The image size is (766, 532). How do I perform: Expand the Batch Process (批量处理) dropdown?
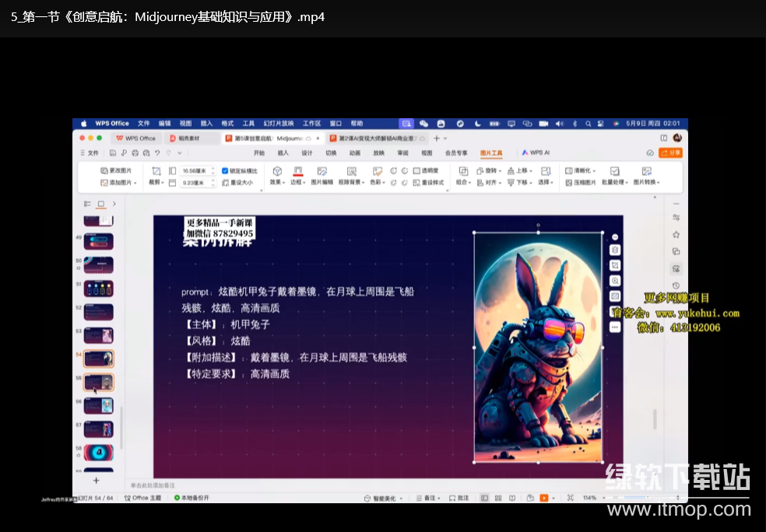614,182
